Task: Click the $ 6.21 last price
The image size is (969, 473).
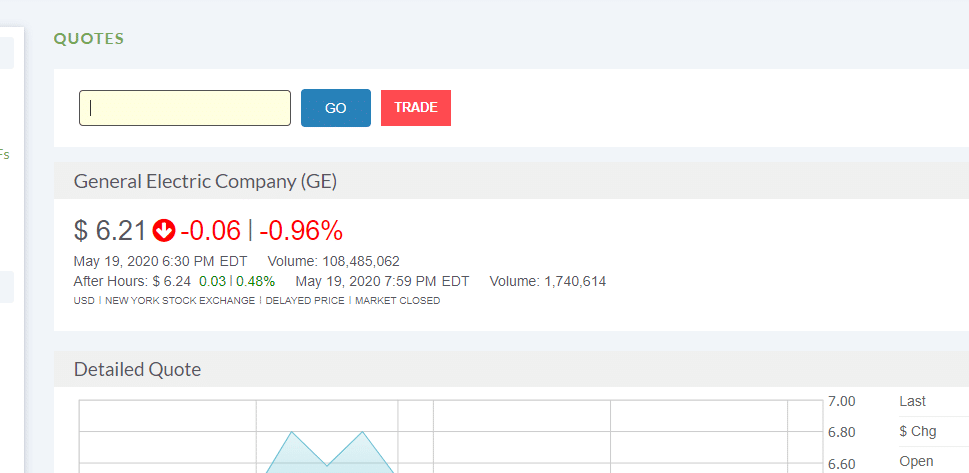Action: [x=110, y=231]
